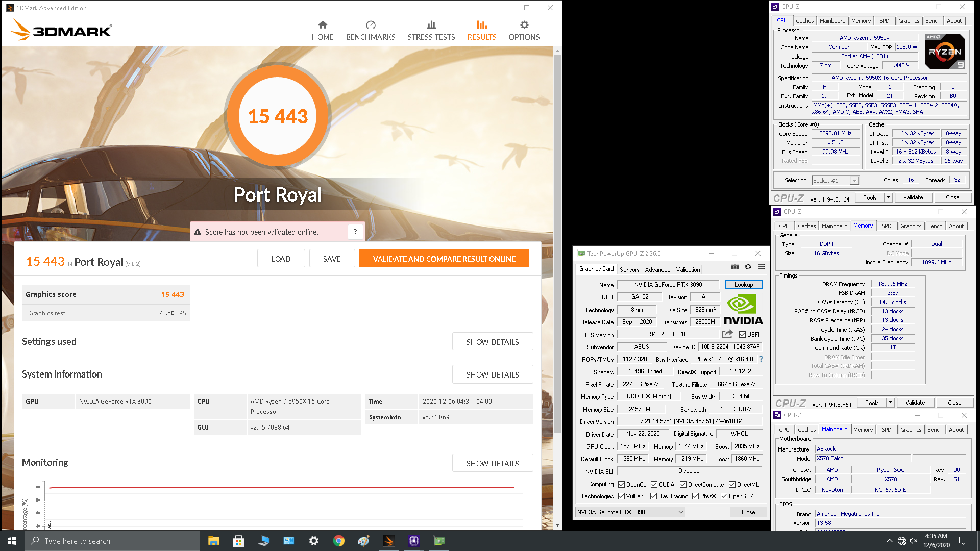Click the NVIDIA logo in GPU-Z

point(743,310)
